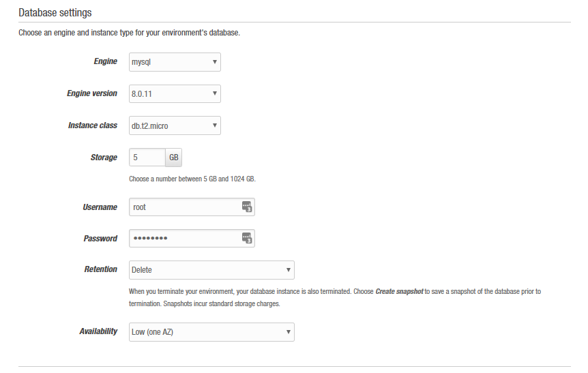
Task: Click the Password input field
Action: [192, 239]
